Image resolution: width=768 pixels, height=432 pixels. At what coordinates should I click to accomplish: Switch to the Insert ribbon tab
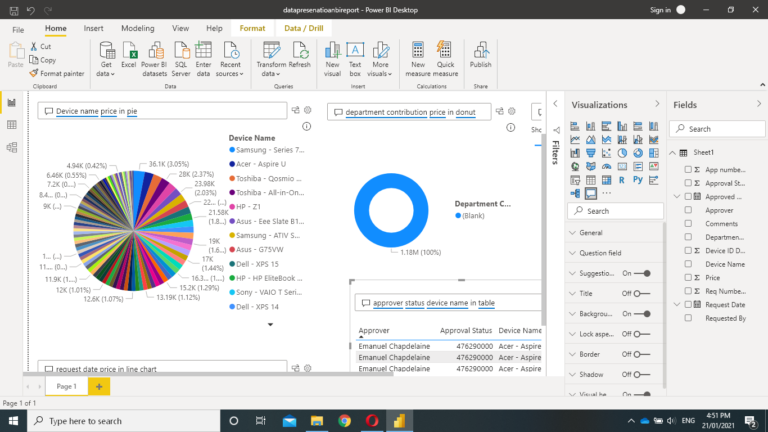coord(93,28)
